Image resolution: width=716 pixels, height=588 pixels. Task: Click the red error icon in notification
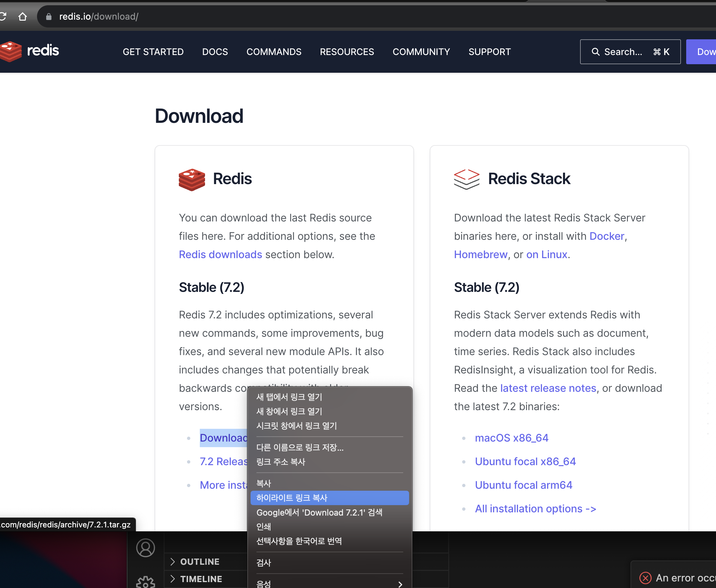pyautogui.click(x=645, y=578)
